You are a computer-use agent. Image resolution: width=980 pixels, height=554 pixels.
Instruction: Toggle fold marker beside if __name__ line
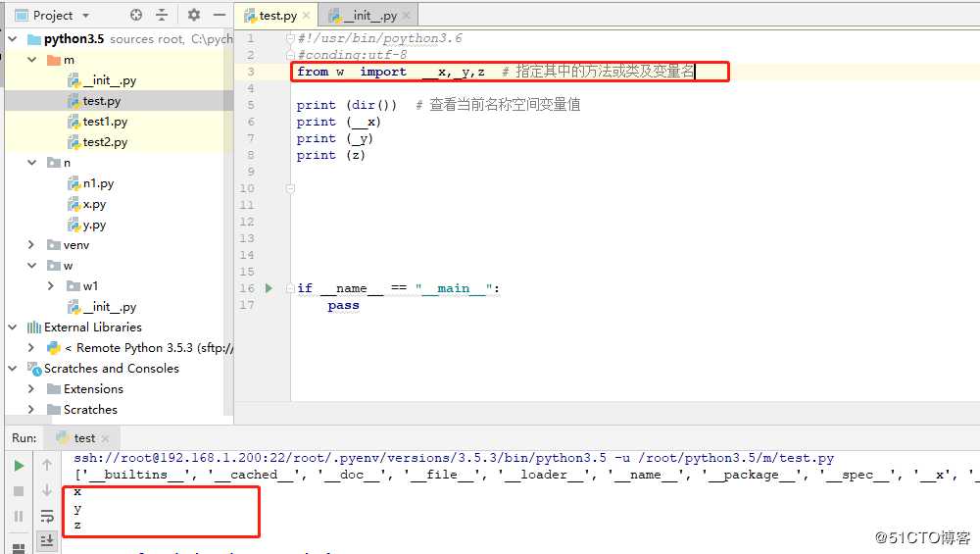pyautogui.click(x=290, y=288)
